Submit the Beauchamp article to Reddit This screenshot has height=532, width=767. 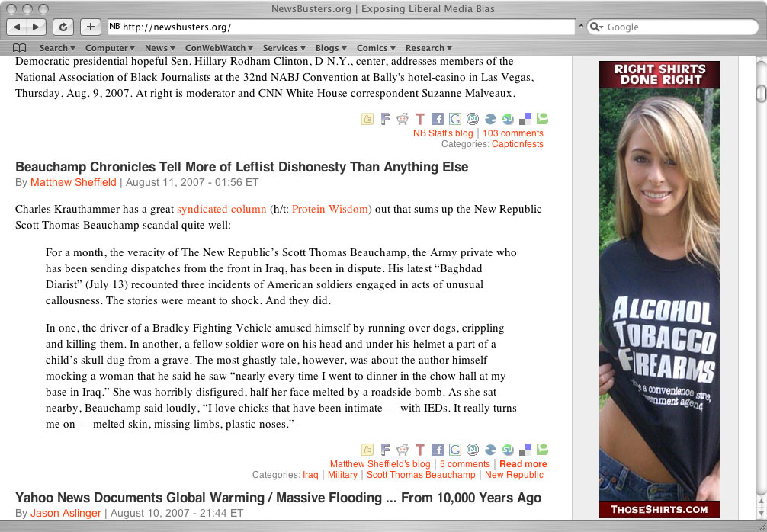(403, 450)
